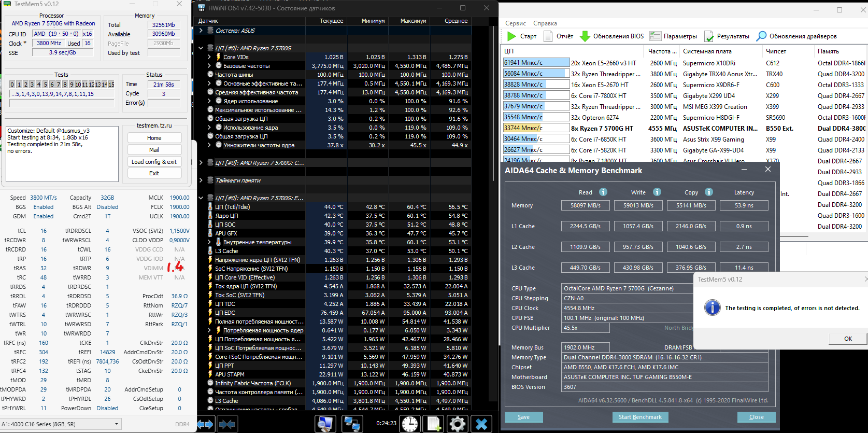Click info icon next to Write column

[657, 192]
